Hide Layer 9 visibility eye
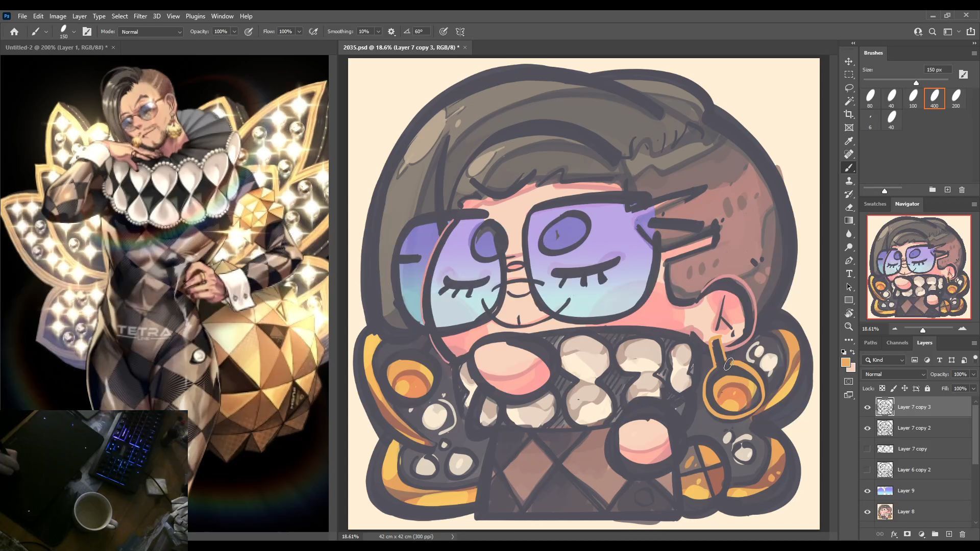980x551 pixels. click(x=867, y=491)
